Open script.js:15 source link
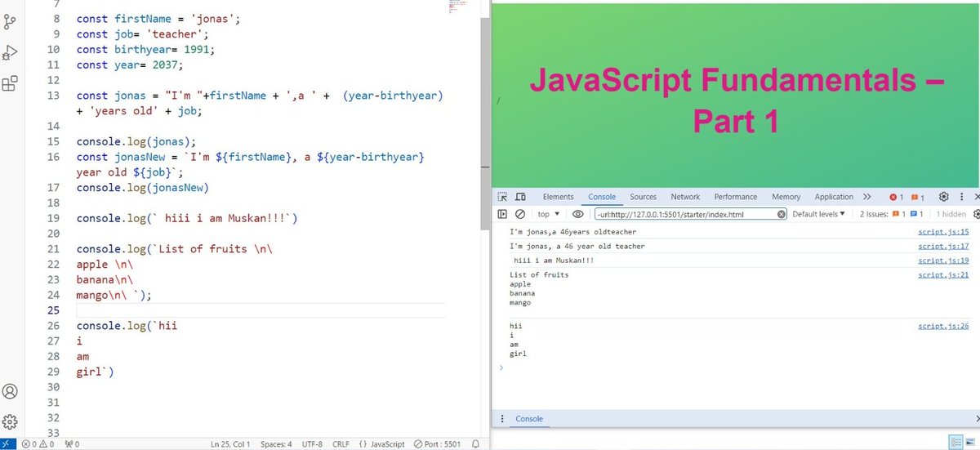 coord(942,232)
